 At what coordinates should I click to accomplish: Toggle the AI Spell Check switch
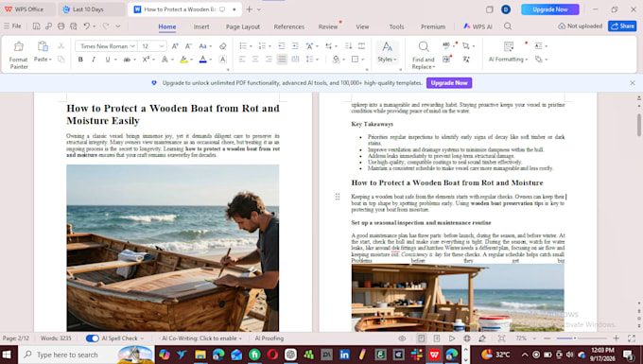pyautogui.click(x=93, y=338)
